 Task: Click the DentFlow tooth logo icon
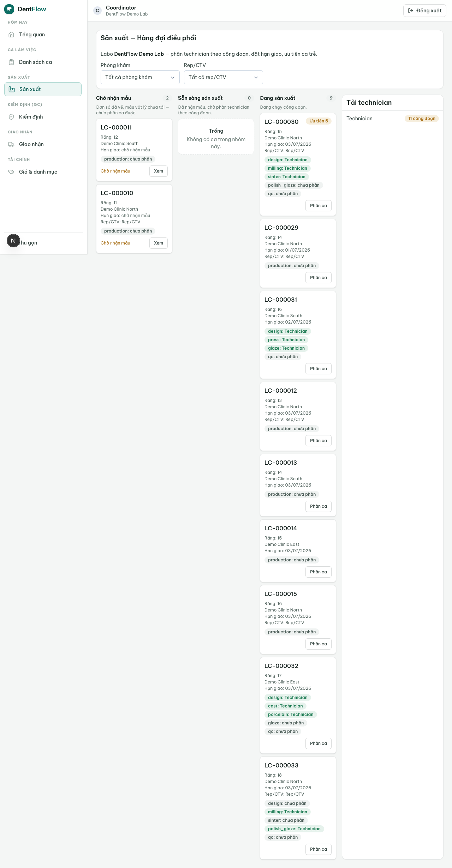[9, 9]
